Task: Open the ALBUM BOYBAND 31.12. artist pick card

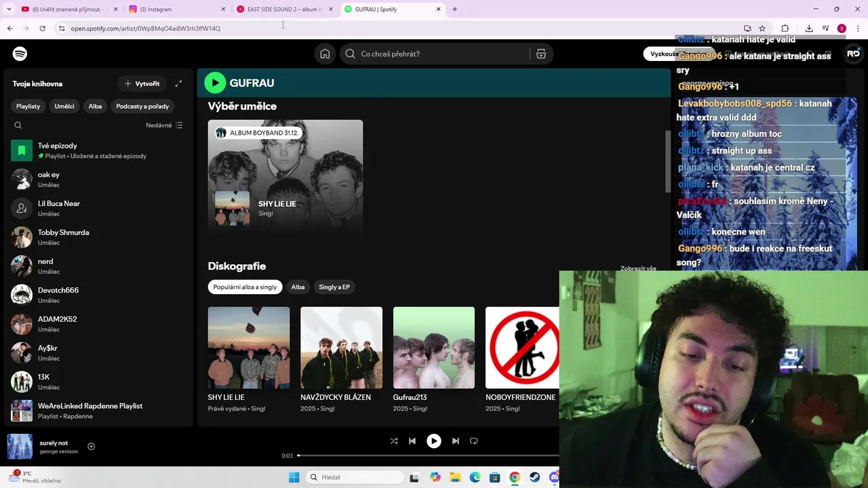Action: point(285,176)
